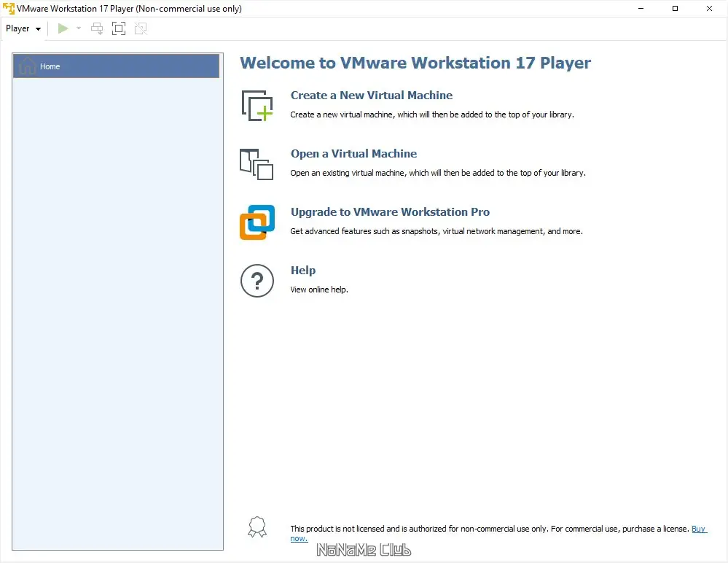The width and height of the screenshot is (728, 563).
Task: Click the Unity mode toolbar icon
Action: click(x=141, y=28)
